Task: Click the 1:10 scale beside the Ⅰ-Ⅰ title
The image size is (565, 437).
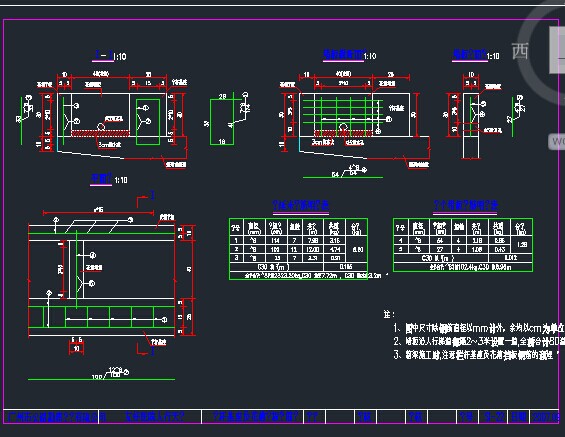Action: coord(120,57)
